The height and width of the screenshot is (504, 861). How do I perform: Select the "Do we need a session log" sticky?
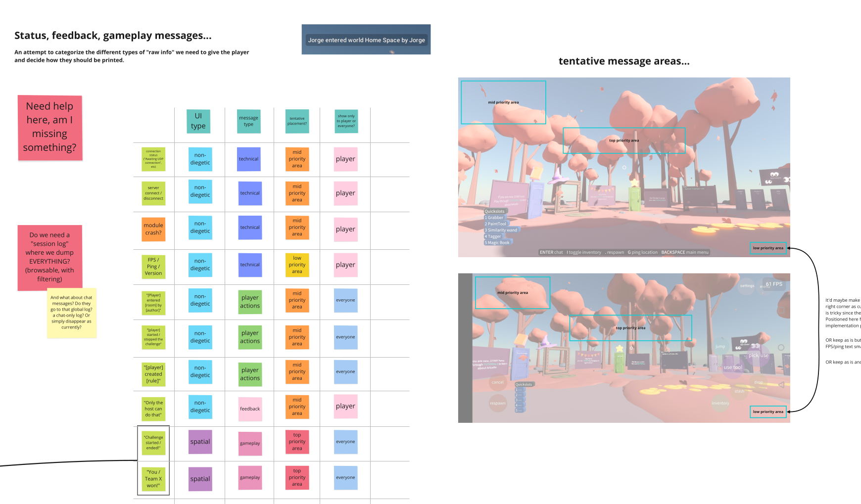click(x=49, y=258)
